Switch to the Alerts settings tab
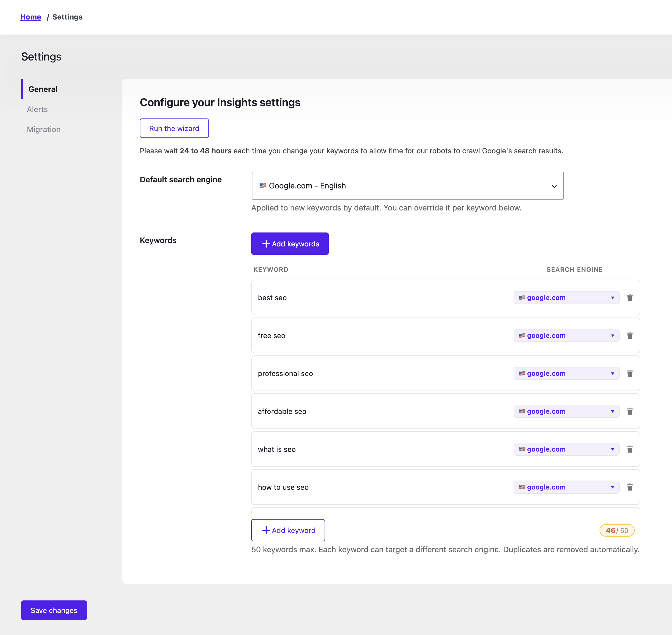 pos(37,109)
